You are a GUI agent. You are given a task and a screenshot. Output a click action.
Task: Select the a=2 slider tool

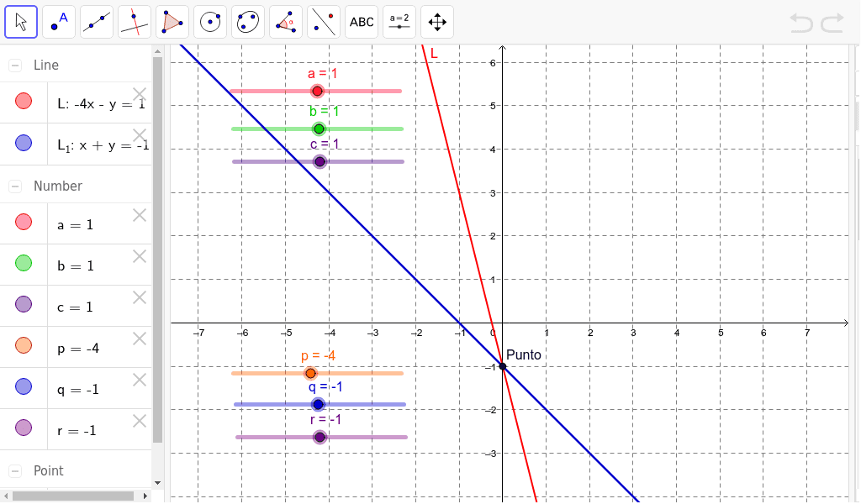(399, 22)
